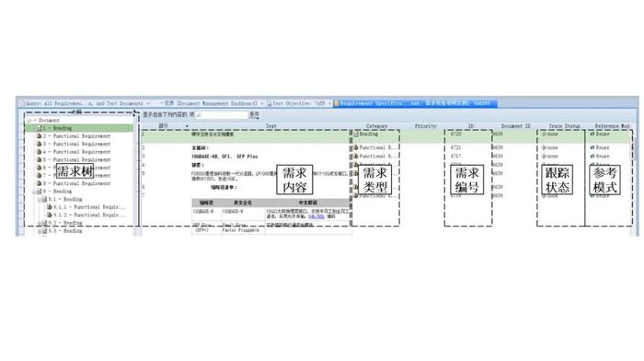The height and width of the screenshot is (361, 644).
Task: Click the button beside the filter box
Action: 254,115
